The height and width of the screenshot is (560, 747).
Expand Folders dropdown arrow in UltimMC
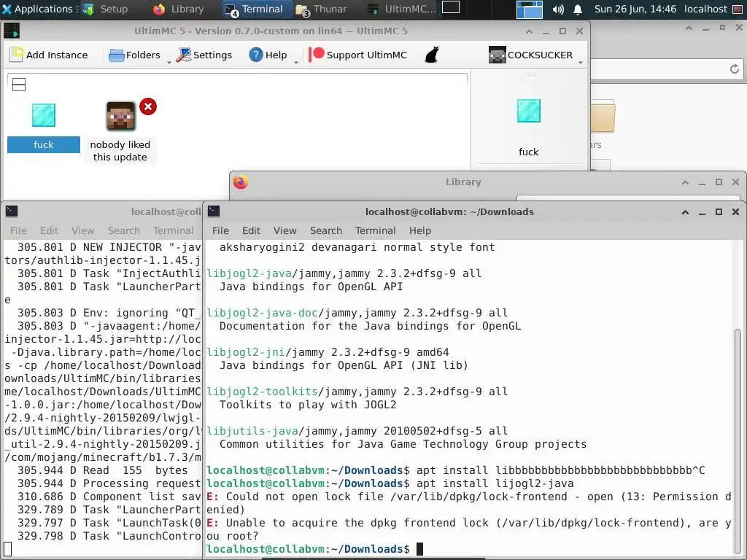click(169, 62)
